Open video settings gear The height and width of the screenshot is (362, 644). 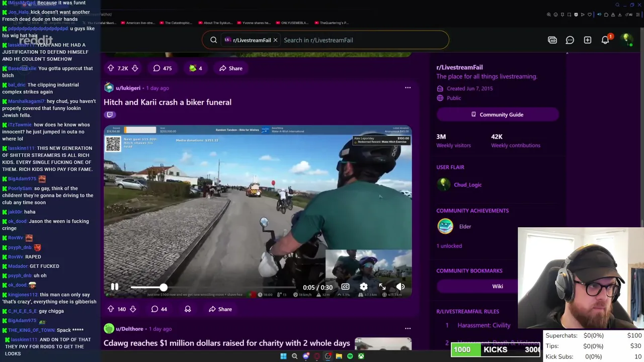[x=363, y=287]
